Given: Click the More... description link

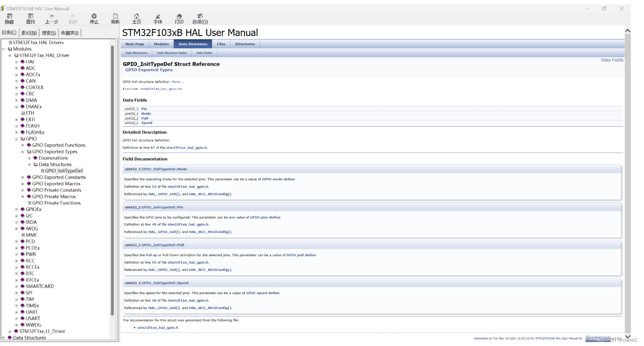Looking at the screenshot, I should tap(177, 82).
